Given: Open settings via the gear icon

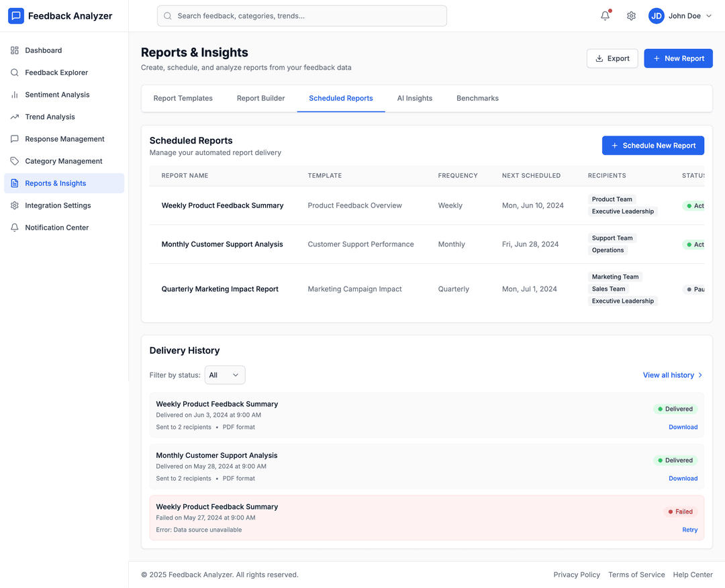Looking at the screenshot, I should pyautogui.click(x=631, y=16).
